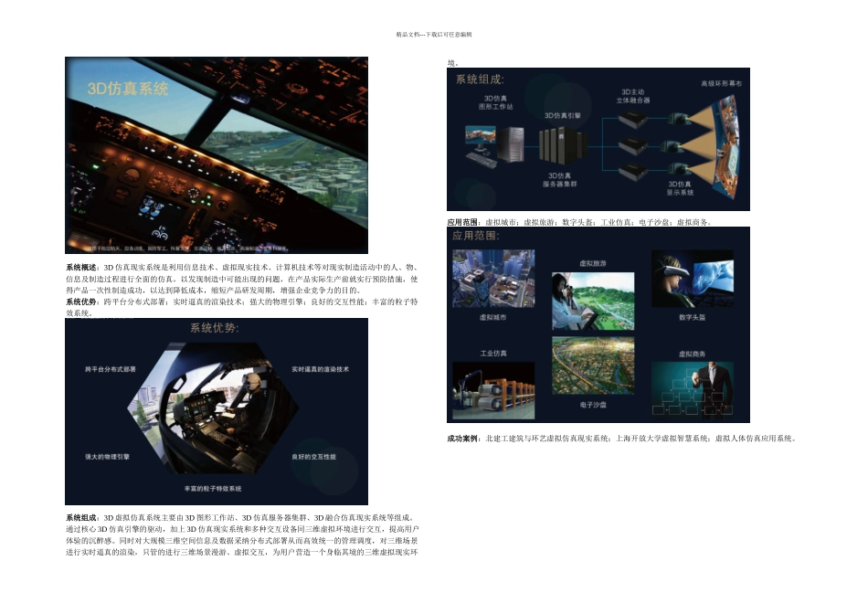The height and width of the screenshot is (614, 868).
Task: Open the 虚拟城市 city thumbnail
Action: point(493,279)
